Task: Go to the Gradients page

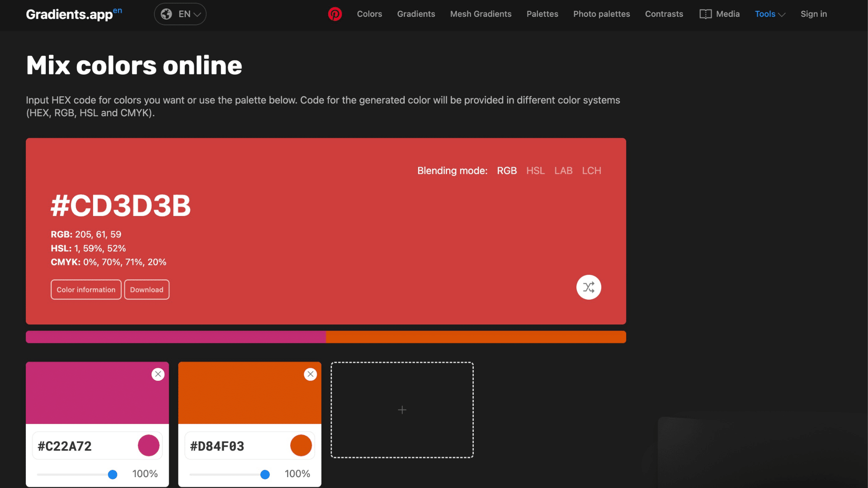Action: point(416,14)
